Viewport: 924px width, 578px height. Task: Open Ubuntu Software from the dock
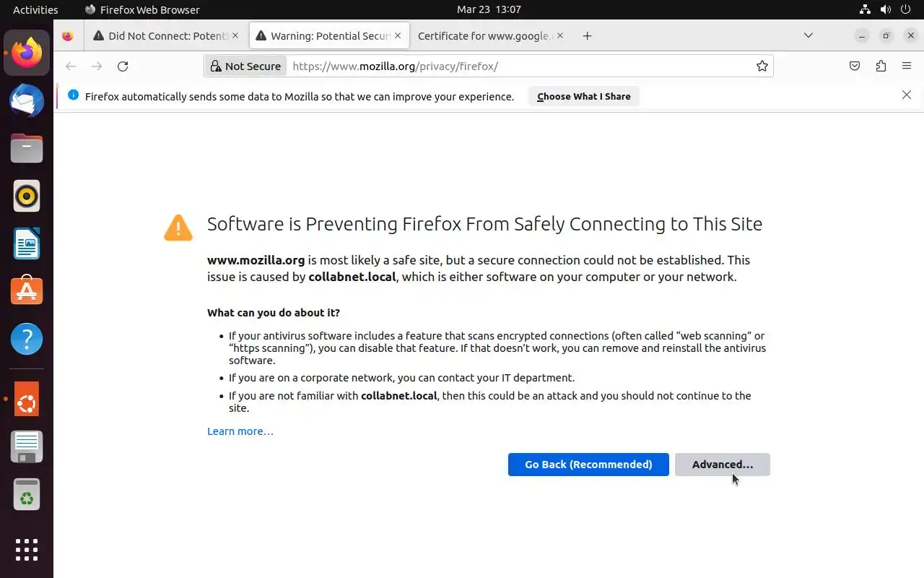coord(27,291)
